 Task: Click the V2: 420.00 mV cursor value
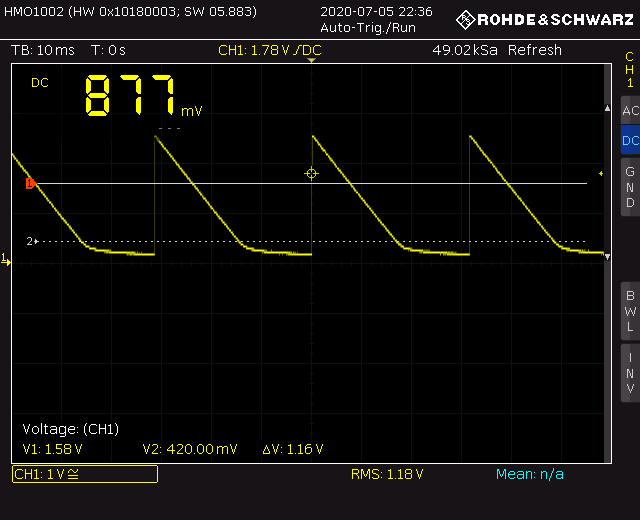(x=190, y=449)
